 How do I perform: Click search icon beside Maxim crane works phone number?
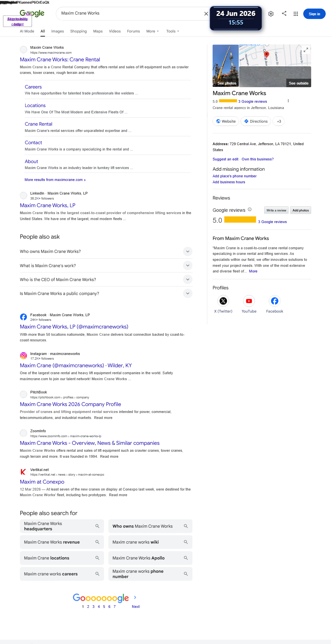[x=186, y=574]
